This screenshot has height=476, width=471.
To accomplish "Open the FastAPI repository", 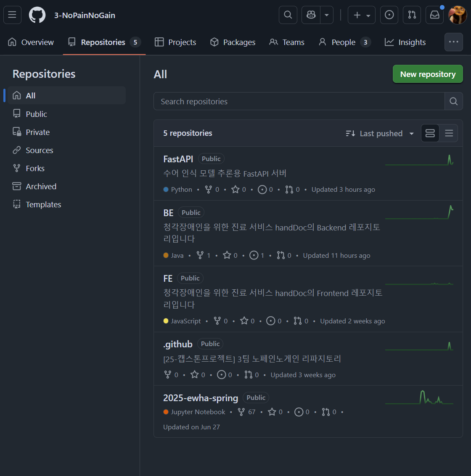I will point(178,159).
